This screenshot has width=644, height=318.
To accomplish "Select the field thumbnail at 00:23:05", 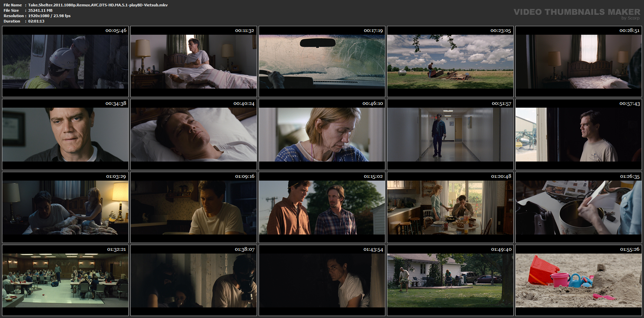I will pyautogui.click(x=450, y=62).
